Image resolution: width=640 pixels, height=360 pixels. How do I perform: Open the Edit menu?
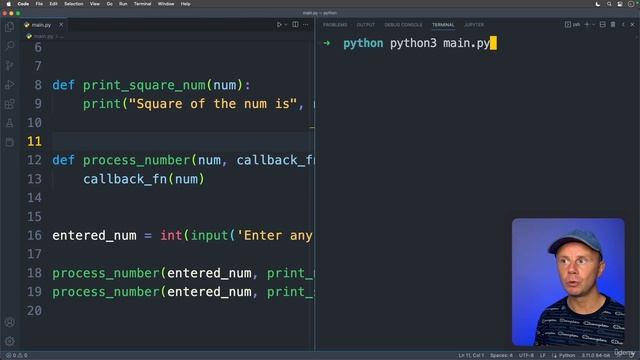pos(53,4)
